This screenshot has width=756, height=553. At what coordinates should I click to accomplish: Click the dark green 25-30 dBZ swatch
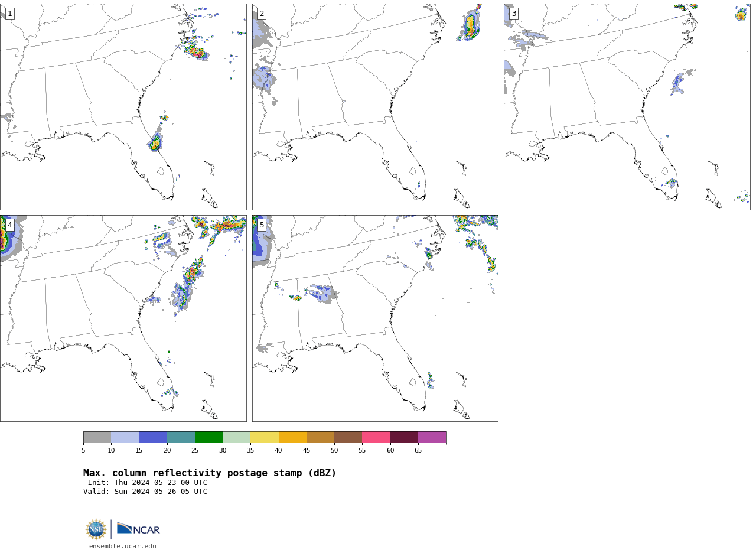[208, 437]
